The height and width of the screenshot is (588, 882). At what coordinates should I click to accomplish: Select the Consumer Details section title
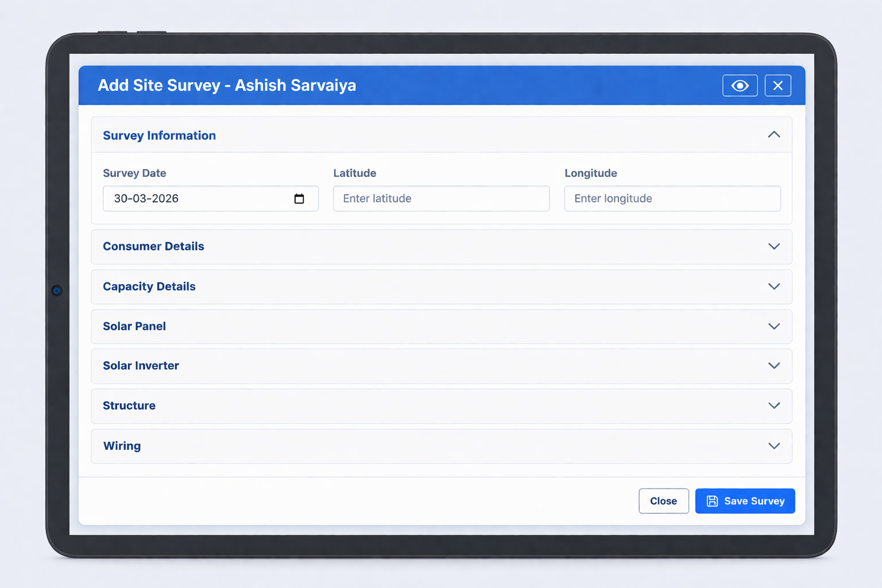153,246
